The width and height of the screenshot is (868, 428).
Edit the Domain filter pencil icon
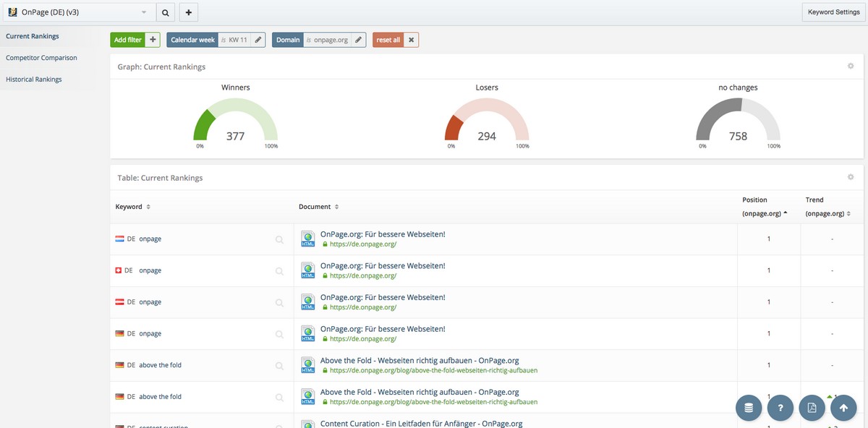[358, 40]
